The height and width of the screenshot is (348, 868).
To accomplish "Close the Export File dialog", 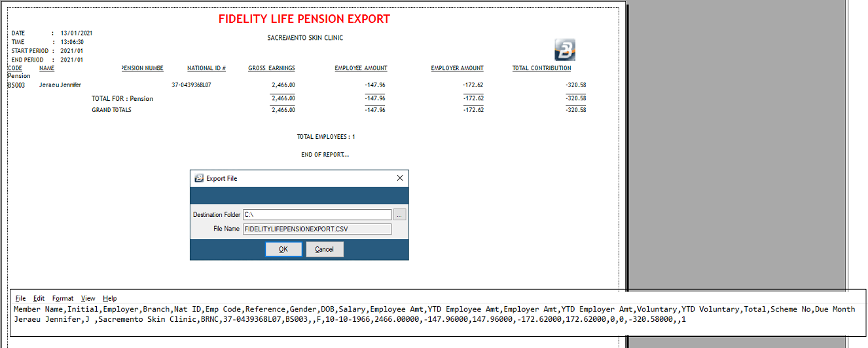I will pyautogui.click(x=400, y=178).
